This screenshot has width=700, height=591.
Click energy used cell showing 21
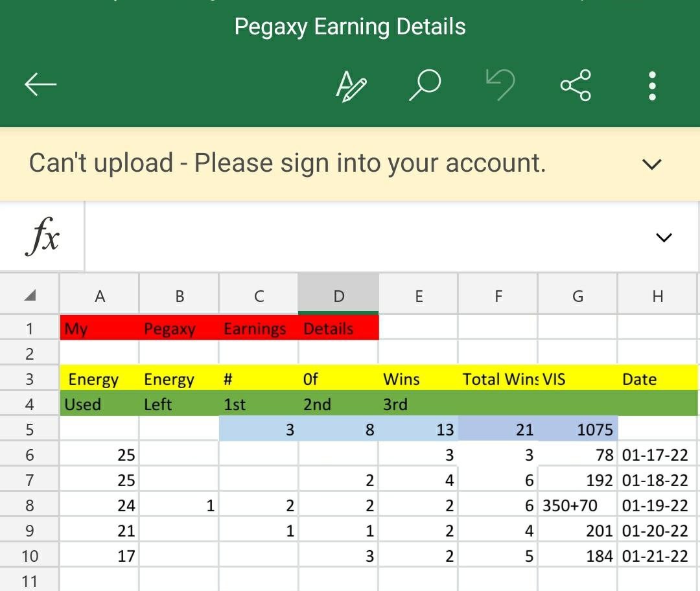(100, 530)
